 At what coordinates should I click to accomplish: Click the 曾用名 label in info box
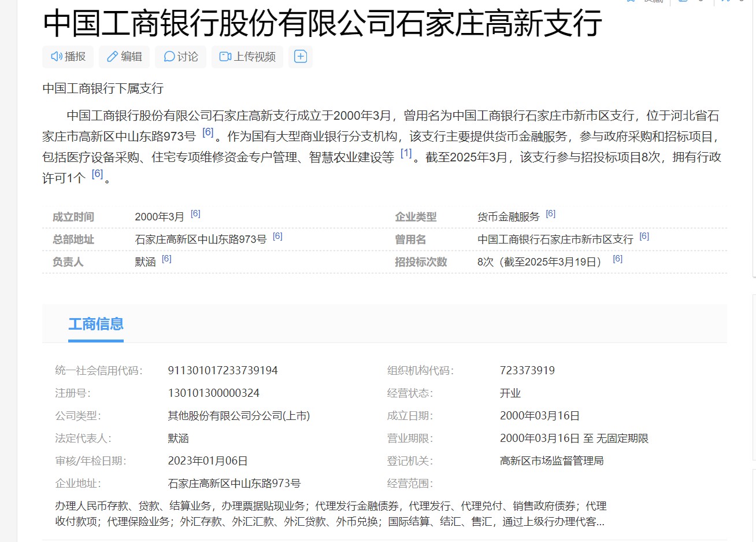click(x=410, y=239)
